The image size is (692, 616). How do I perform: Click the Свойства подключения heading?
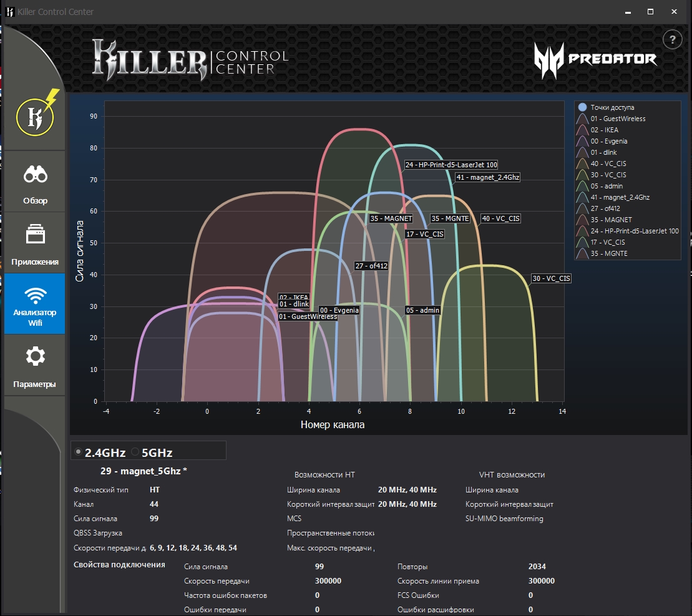[x=119, y=565]
